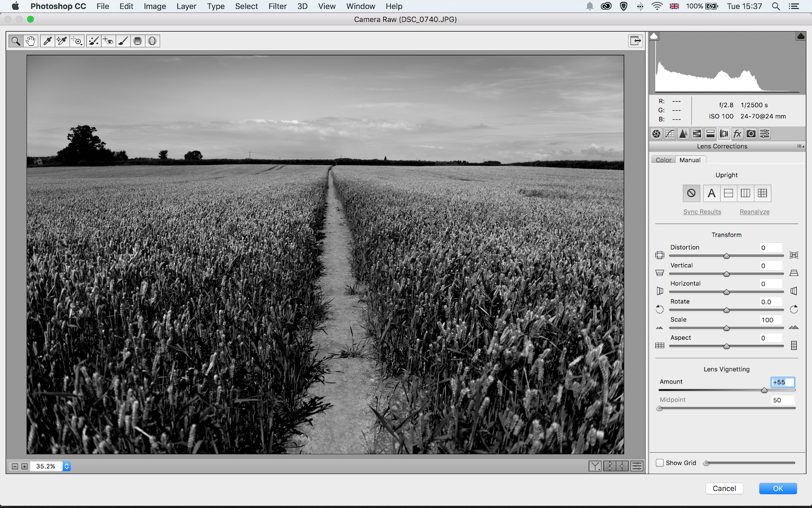Viewport: 812px width, 508px height.
Task: Click the Distortion slider handle
Action: tap(726, 256)
